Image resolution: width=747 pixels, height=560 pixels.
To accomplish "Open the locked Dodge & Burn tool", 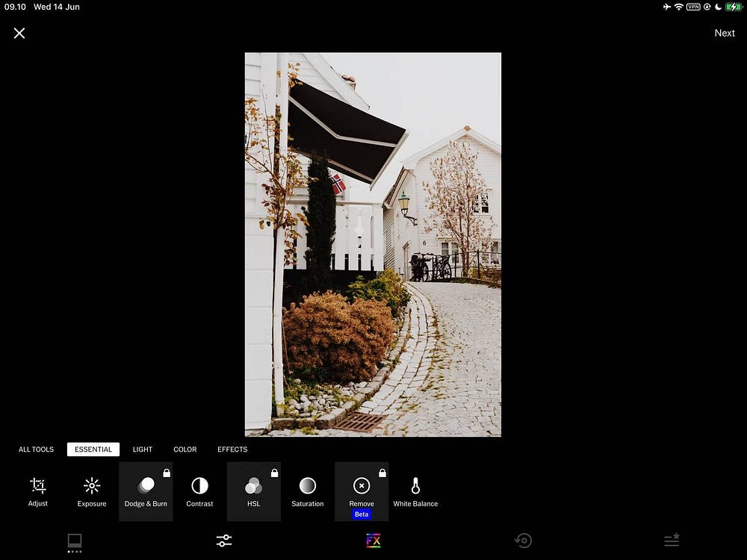I will click(146, 491).
